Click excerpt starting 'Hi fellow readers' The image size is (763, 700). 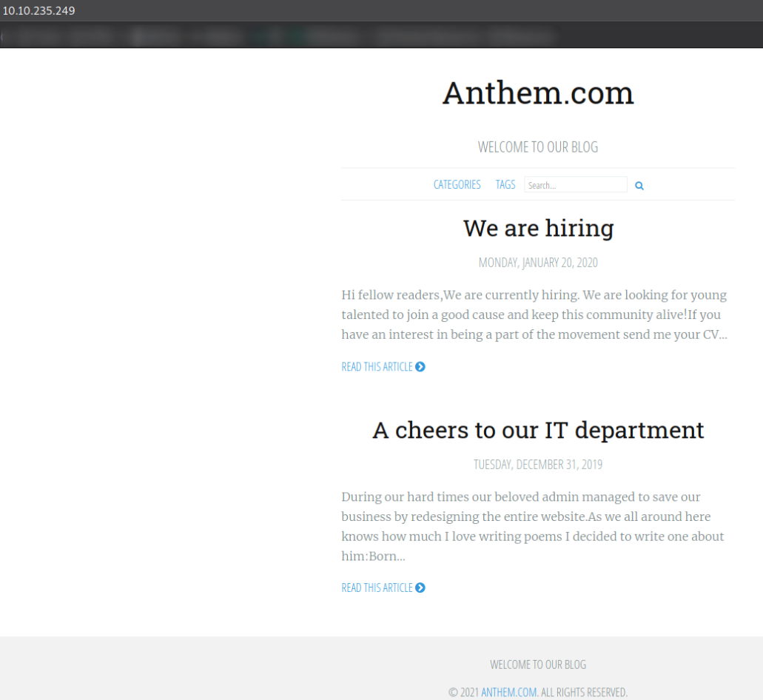tap(534, 314)
